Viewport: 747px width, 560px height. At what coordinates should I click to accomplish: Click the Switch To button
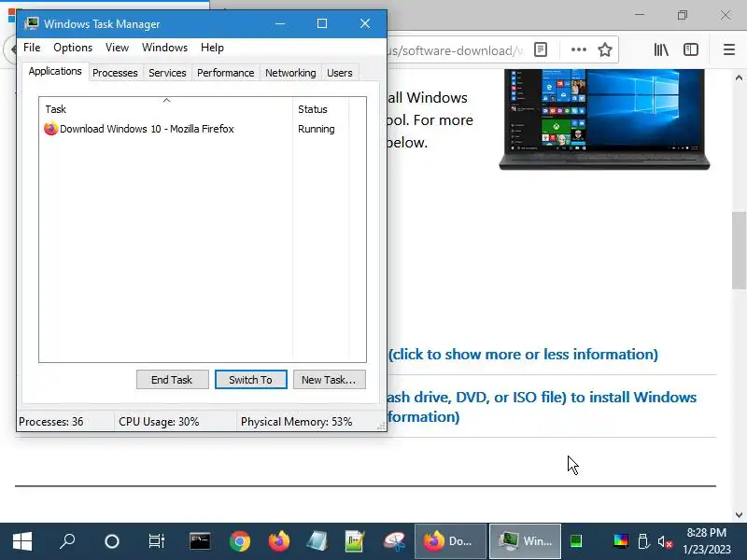(250, 380)
